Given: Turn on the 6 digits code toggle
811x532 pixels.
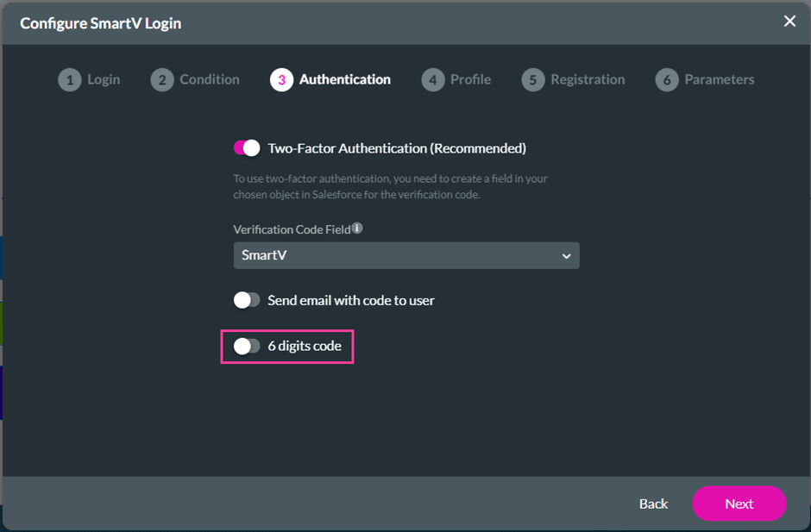Looking at the screenshot, I should click(x=247, y=346).
